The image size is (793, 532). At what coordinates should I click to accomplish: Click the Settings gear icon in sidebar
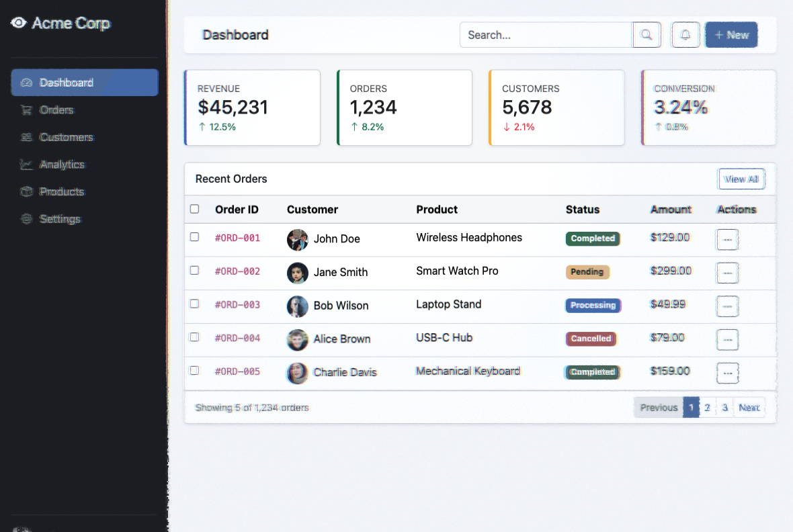(27, 219)
